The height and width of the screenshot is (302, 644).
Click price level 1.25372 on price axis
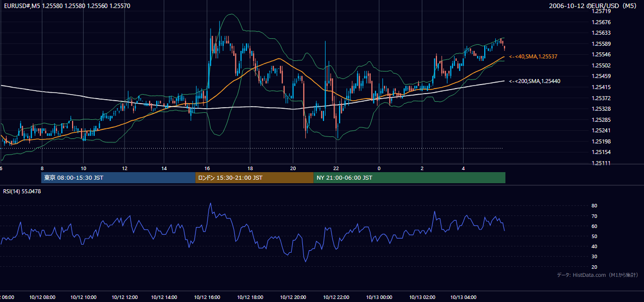pyautogui.click(x=601, y=98)
